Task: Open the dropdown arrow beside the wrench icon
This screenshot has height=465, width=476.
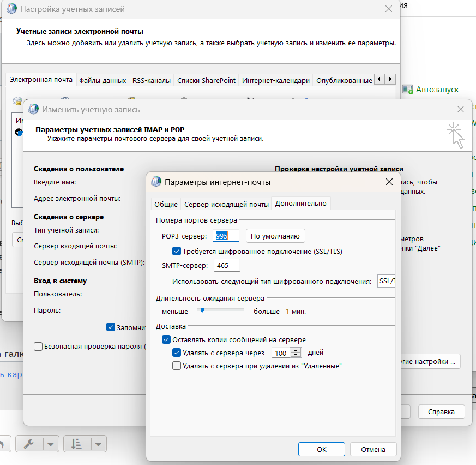Action: (51, 444)
